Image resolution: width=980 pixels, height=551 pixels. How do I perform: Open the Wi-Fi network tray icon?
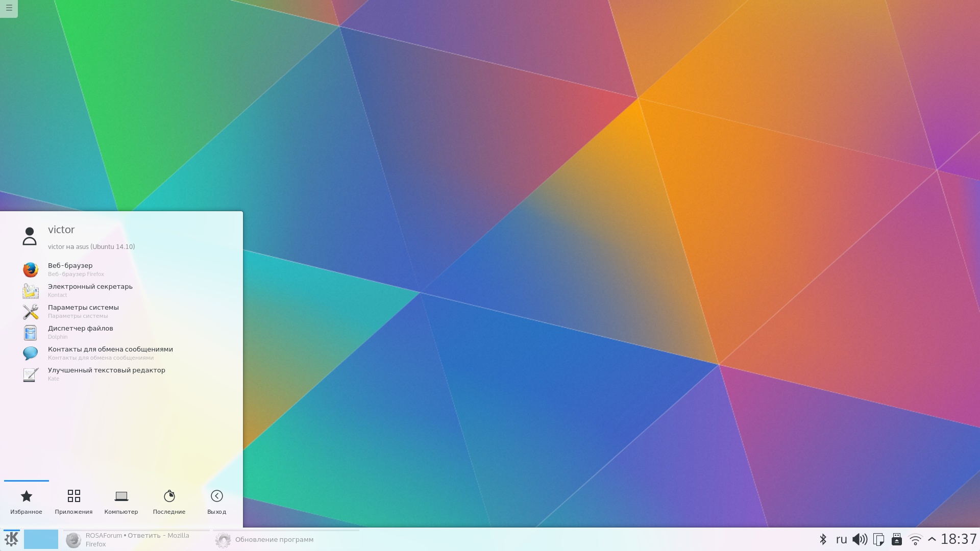click(915, 539)
